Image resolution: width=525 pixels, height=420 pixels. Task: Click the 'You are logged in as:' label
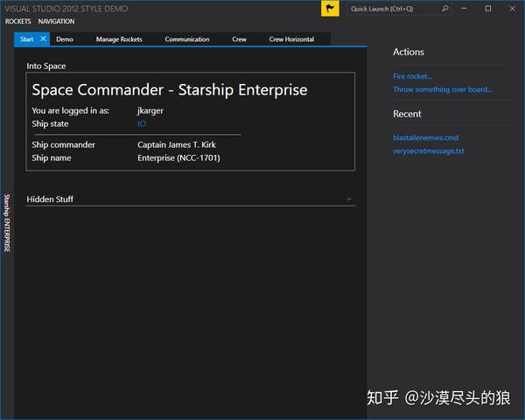click(70, 111)
